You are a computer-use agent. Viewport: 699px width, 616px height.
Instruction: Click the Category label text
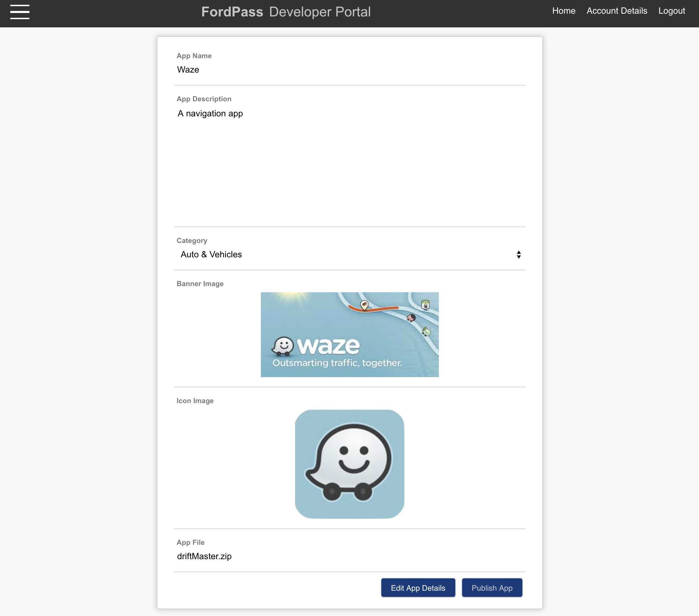[192, 241]
